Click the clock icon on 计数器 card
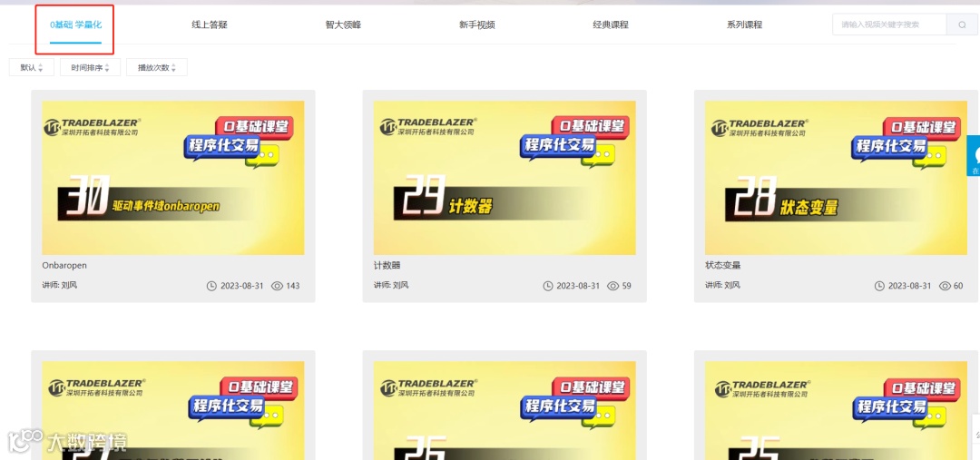 tap(548, 286)
